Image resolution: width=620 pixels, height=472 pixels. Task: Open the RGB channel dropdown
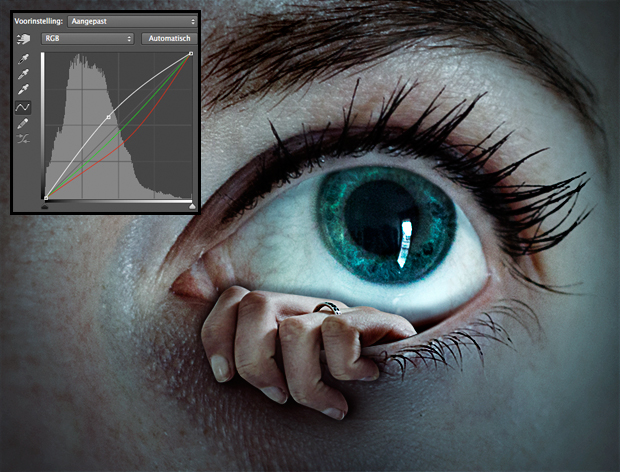pos(88,38)
